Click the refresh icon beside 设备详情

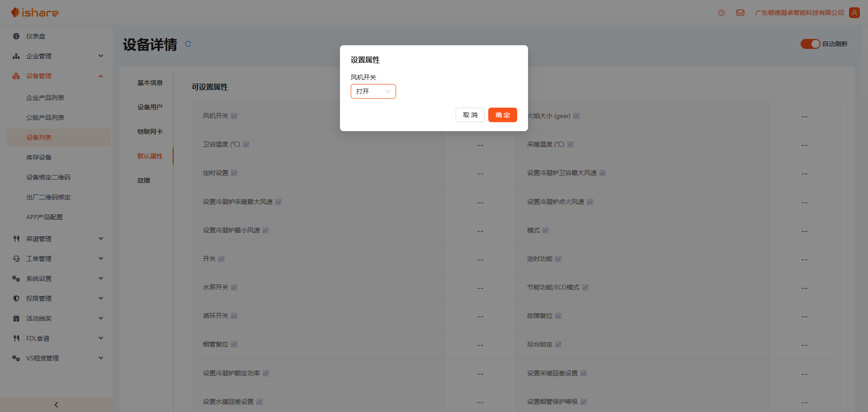pos(188,44)
